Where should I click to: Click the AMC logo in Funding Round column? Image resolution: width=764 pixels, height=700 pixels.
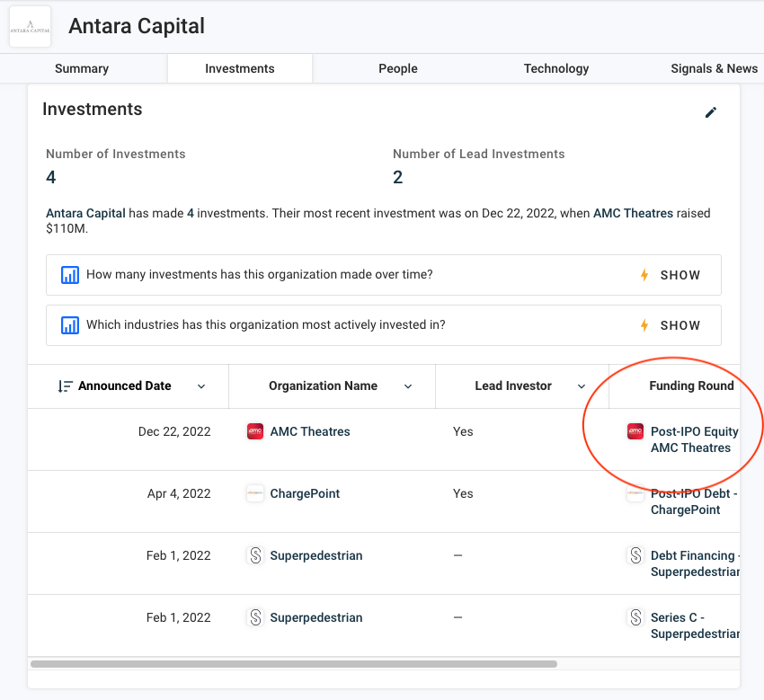[635, 431]
